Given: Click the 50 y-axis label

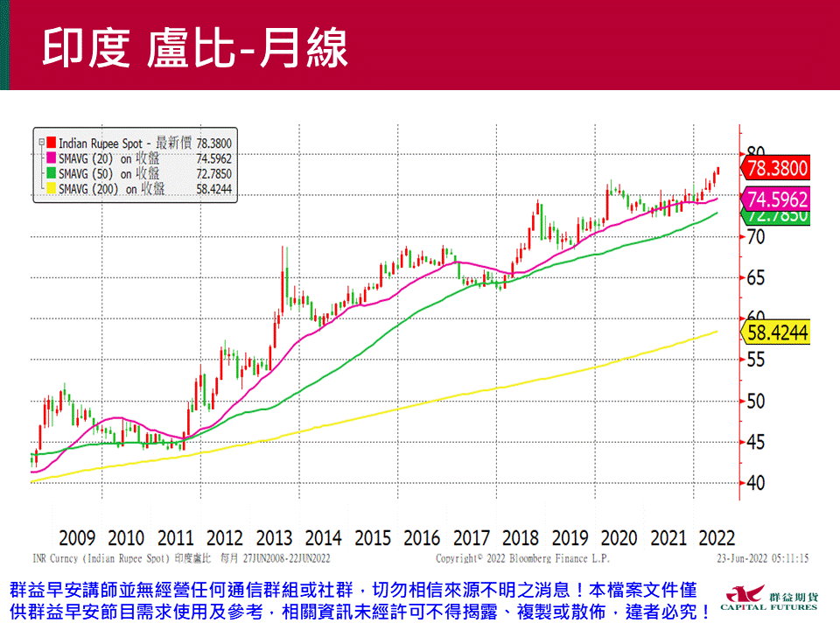Looking at the screenshot, I should click(x=756, y=401).
